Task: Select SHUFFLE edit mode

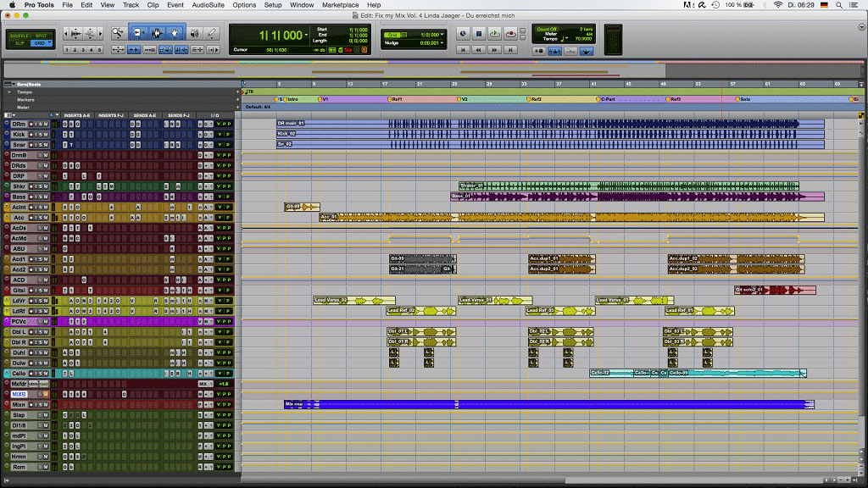Action: coord(19,36)
